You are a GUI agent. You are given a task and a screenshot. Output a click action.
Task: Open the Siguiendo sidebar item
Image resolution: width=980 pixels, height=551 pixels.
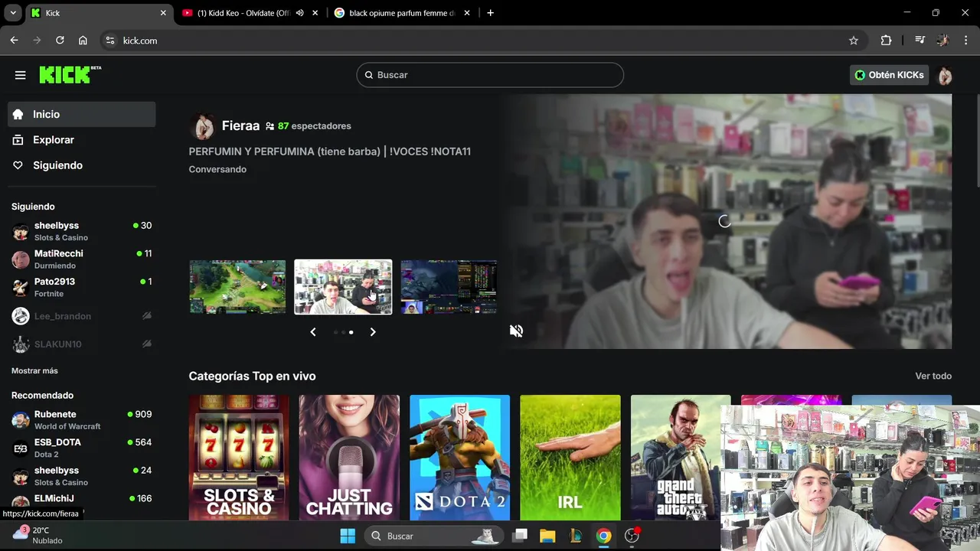coord(82,165)
